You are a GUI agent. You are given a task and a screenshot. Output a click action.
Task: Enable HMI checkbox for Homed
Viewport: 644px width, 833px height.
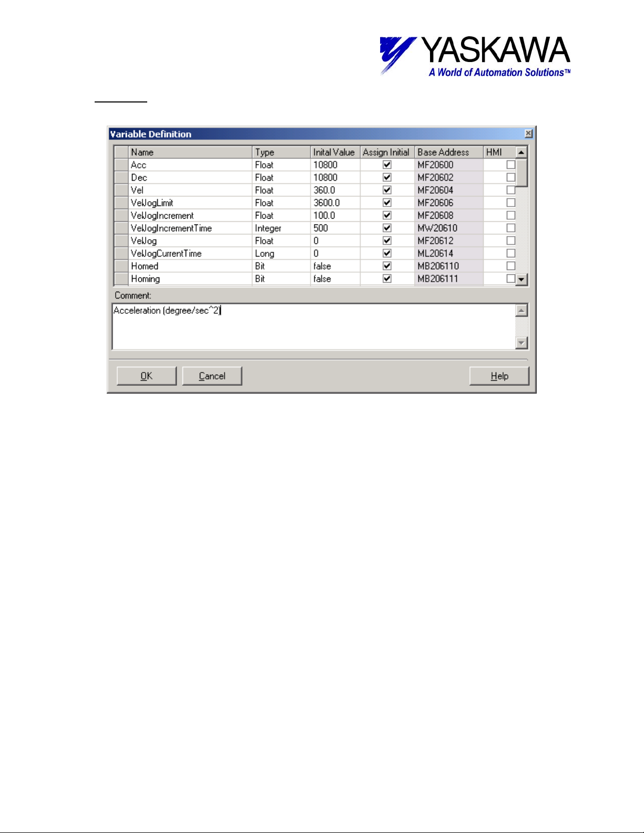510,265
